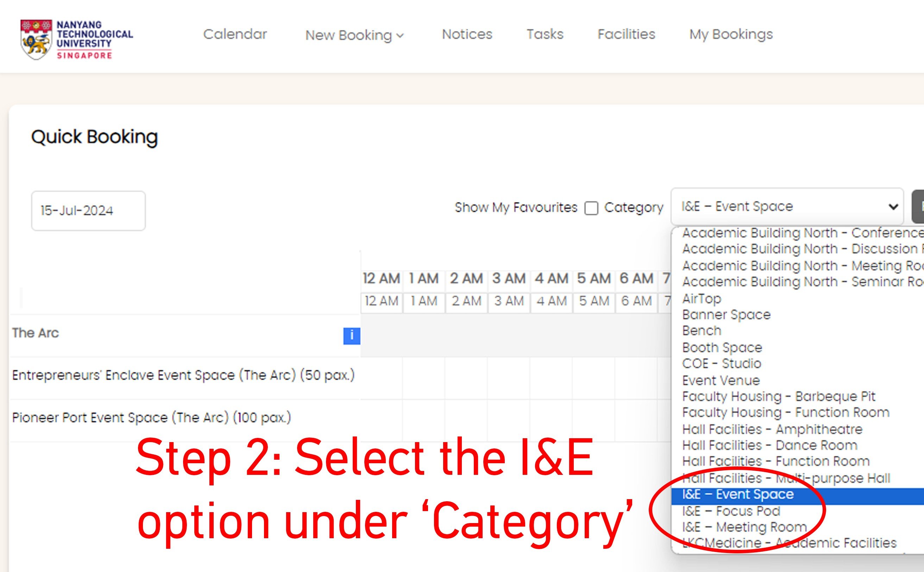Viewport: 924px width, 572px height.
Task: Open the Calendar page
Action: pyautogui.click(x=235, y=34)
